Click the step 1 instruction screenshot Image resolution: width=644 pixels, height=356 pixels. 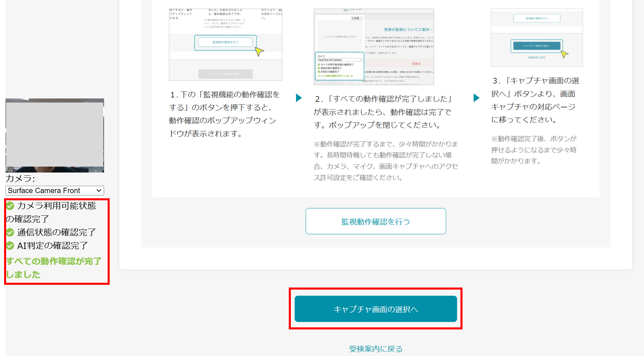tap(225, 44)
